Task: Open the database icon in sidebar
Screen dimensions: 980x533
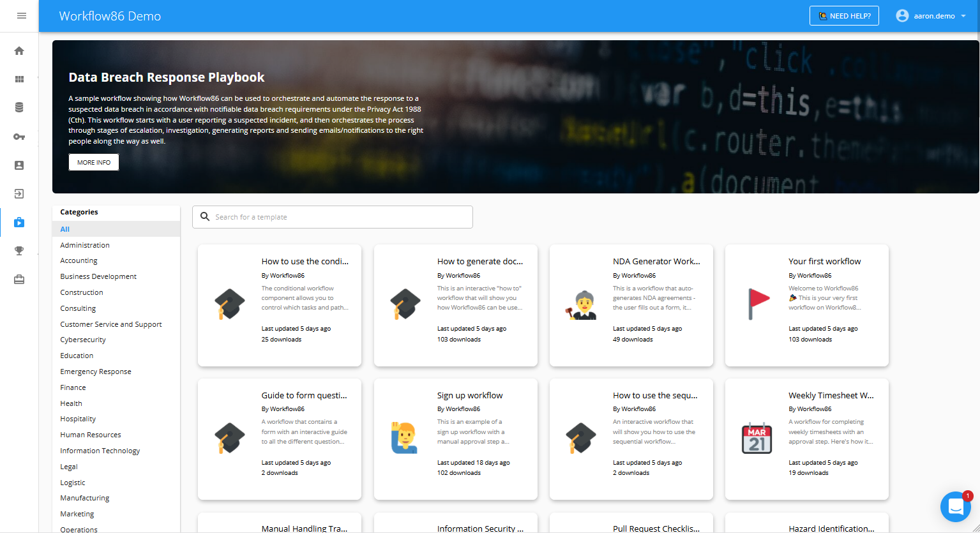Action: 19,108
